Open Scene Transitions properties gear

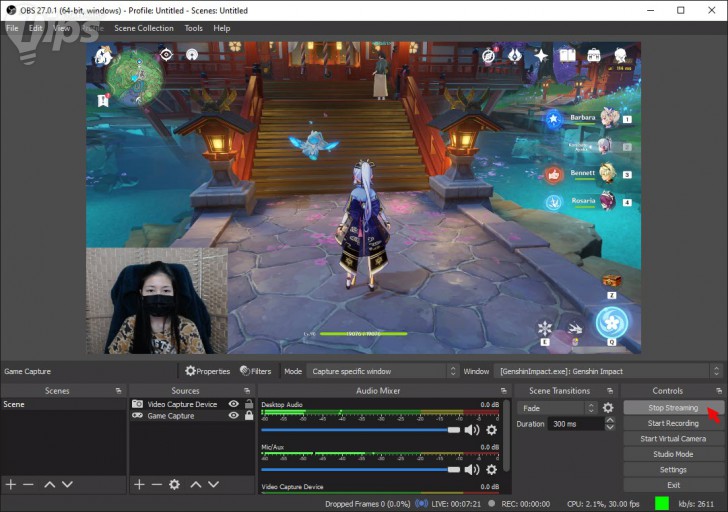tap(608, 408)
